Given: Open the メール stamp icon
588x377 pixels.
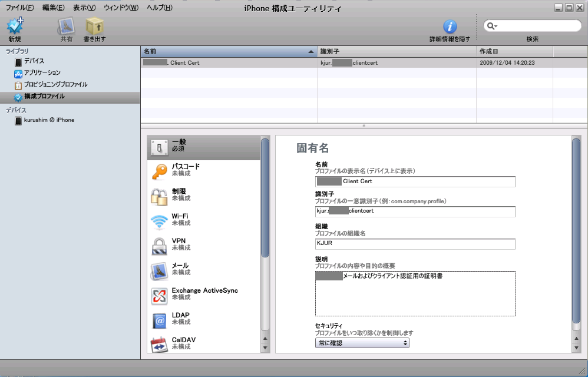Looking at the screenshot, I should tap(160, 271).
